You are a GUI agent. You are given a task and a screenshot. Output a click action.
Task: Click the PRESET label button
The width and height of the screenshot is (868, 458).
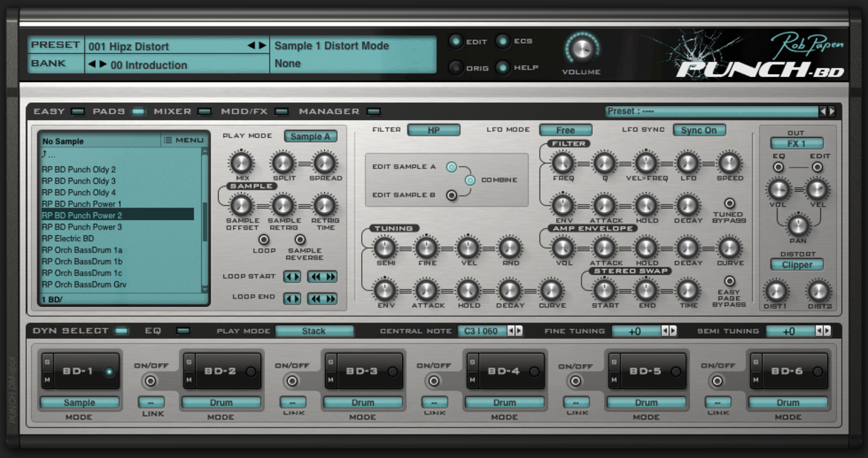coord(56,44)
